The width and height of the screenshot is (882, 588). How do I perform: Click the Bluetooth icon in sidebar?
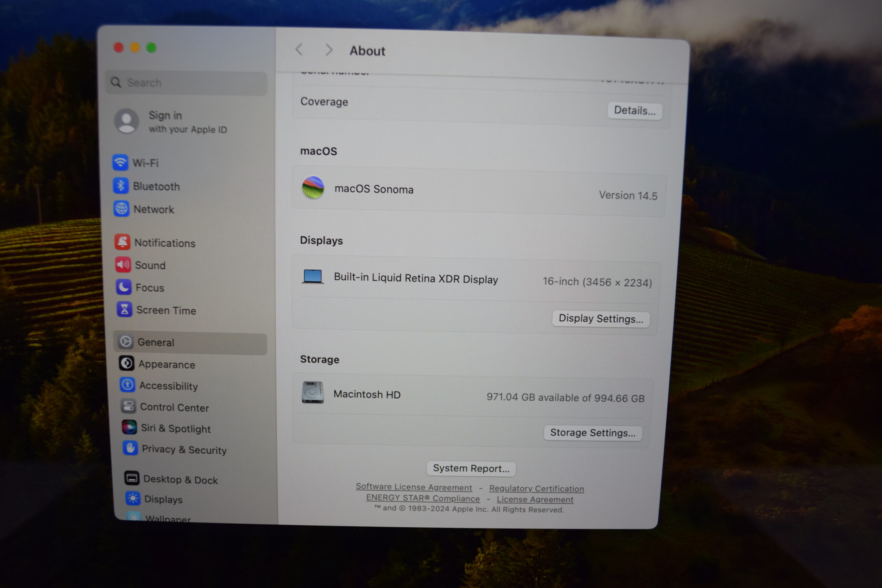tap(121, 186)
